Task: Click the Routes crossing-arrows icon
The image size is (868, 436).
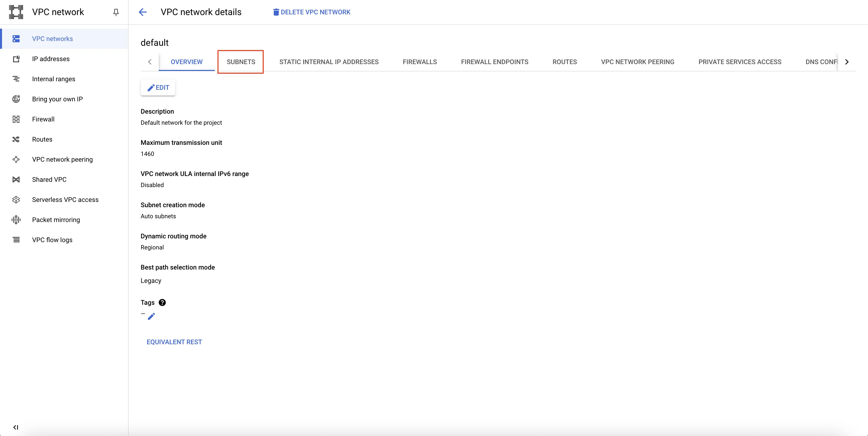Action: click(x=16, y=139)
